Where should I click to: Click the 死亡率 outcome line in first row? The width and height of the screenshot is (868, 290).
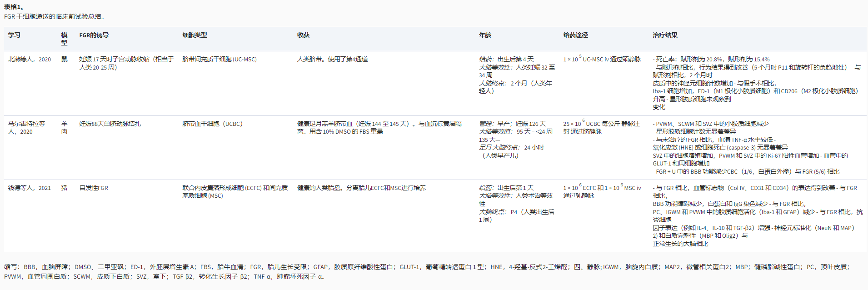[x=711, y=60]
